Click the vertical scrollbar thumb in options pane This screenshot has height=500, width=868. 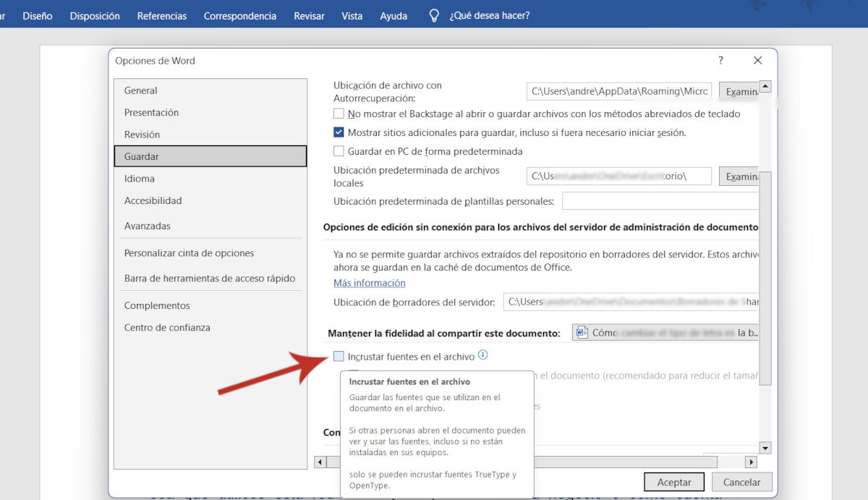765,279
